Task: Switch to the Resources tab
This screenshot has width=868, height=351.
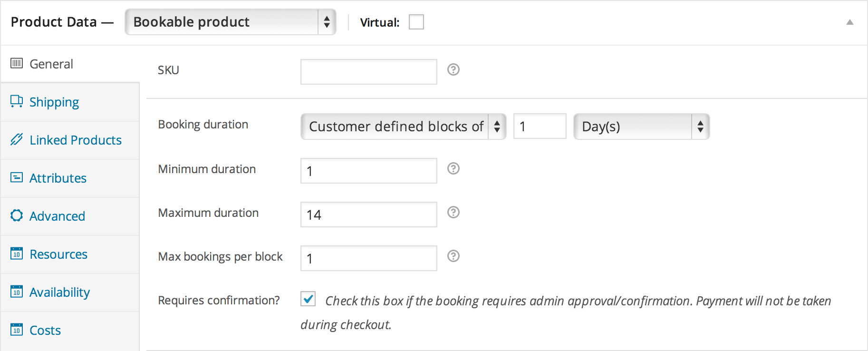Action: [x=70, y=254]
